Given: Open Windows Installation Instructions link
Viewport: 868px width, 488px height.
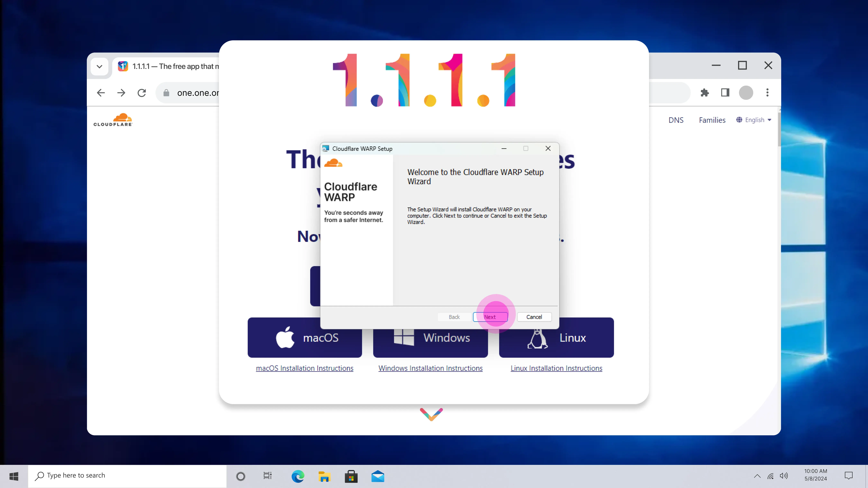Looking at the screenshot, I should pyautogui.click(x=430, y=368).
